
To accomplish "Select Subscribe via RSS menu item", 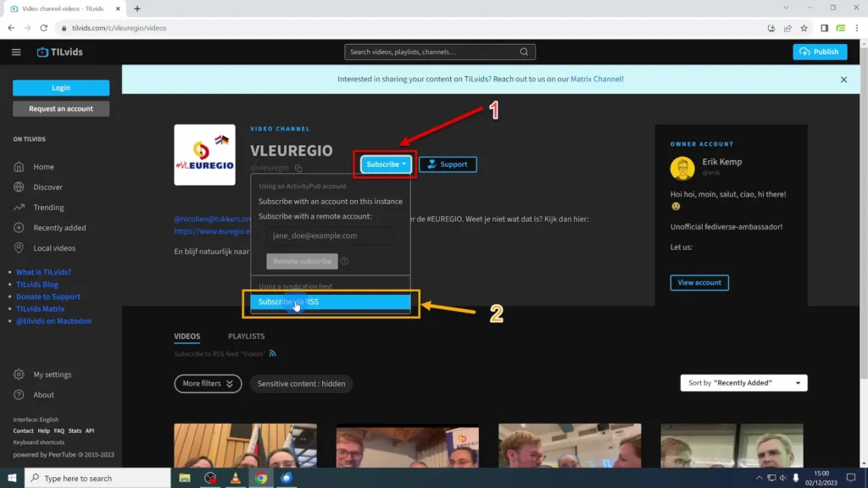I will (331, 302).
